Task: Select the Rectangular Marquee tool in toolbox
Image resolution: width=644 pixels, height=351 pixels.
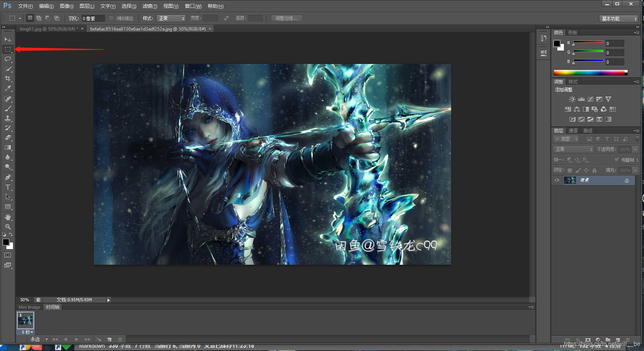Action: (x=8, y=49)
